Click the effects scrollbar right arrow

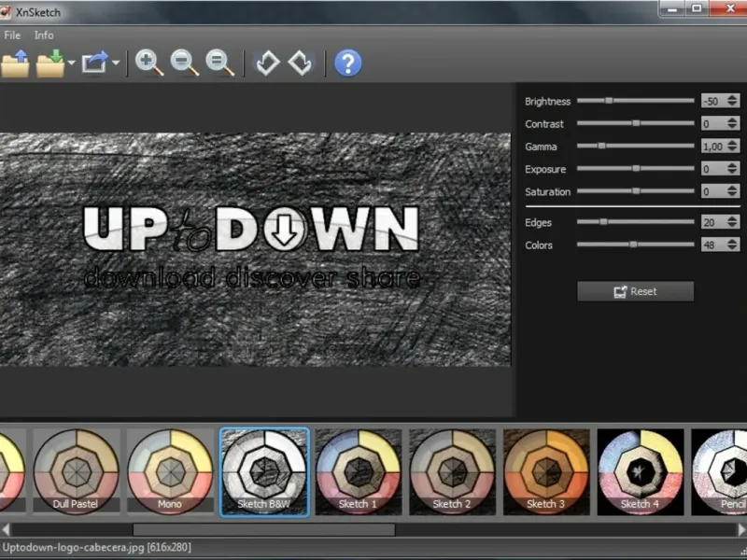[x=741, y=529]
